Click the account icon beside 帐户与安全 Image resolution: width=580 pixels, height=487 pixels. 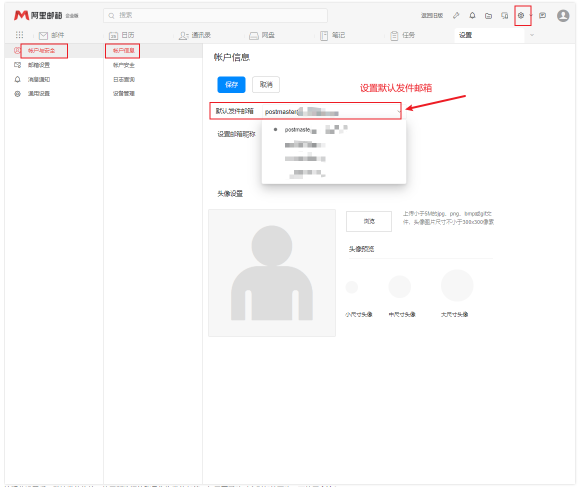pos(17,50)
